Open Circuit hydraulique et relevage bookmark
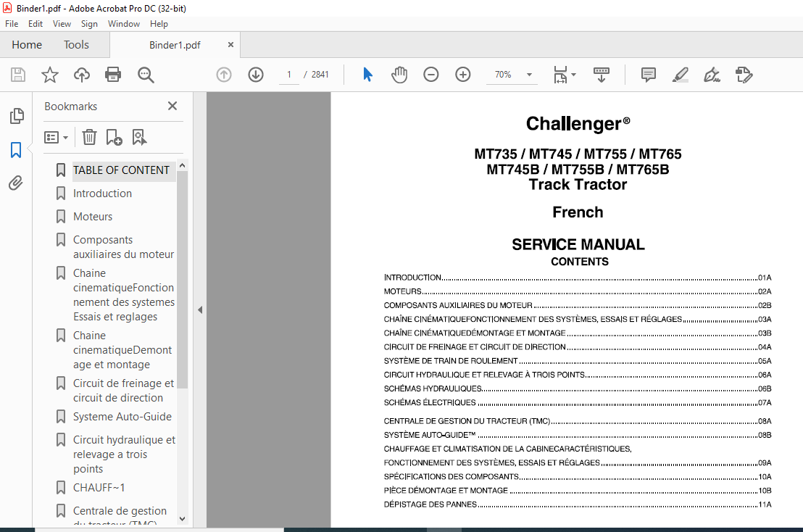 [x=124, y=454]
